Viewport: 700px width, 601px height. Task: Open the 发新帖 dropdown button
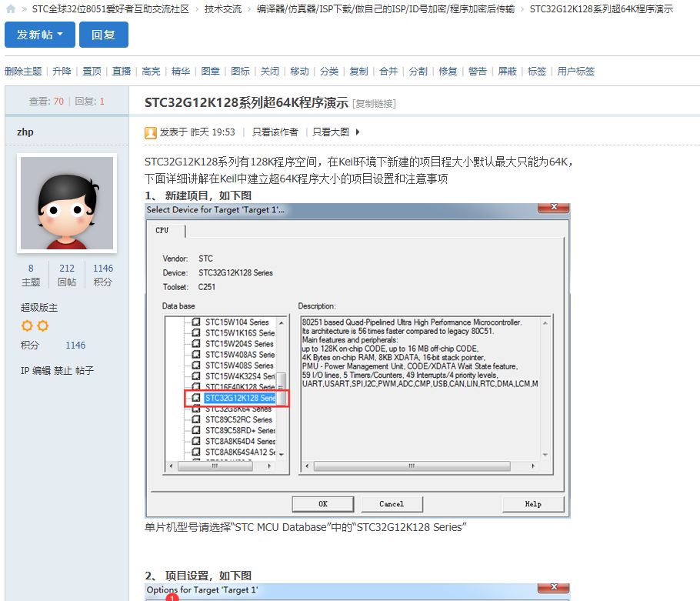point(40,35)
